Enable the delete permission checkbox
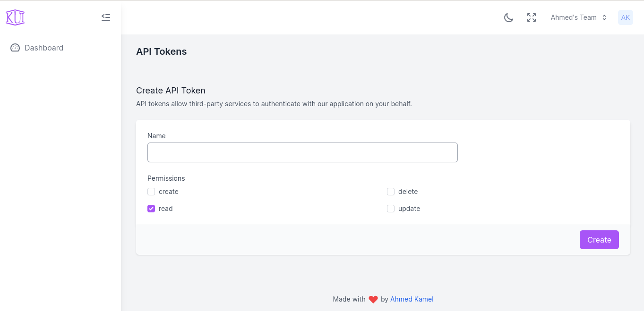Viewport: 644px width, 311px height. coord(391,192)
